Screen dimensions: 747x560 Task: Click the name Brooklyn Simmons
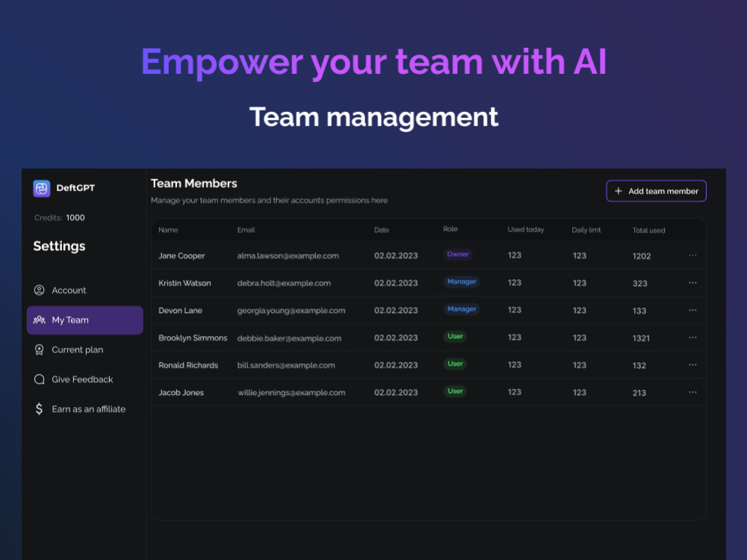(x=193, y=337)
